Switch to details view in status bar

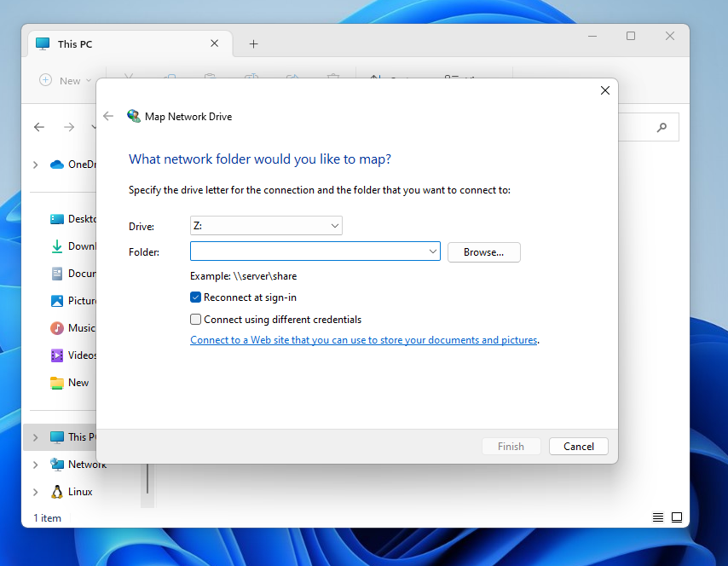657,517
